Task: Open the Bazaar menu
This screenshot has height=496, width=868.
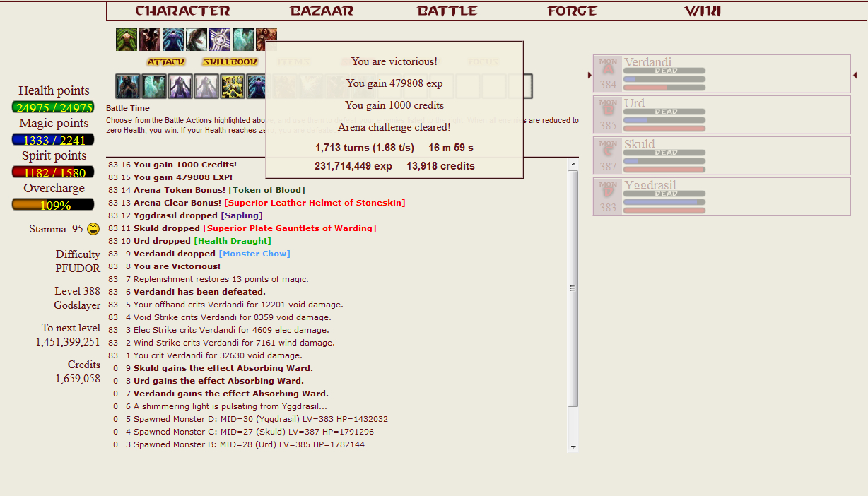Action: pos(322,11)
